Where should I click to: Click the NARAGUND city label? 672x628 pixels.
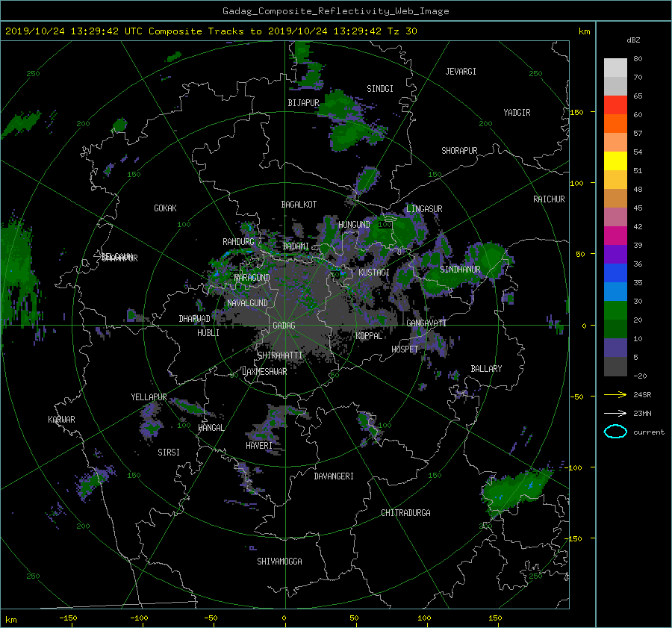point(252,278)
